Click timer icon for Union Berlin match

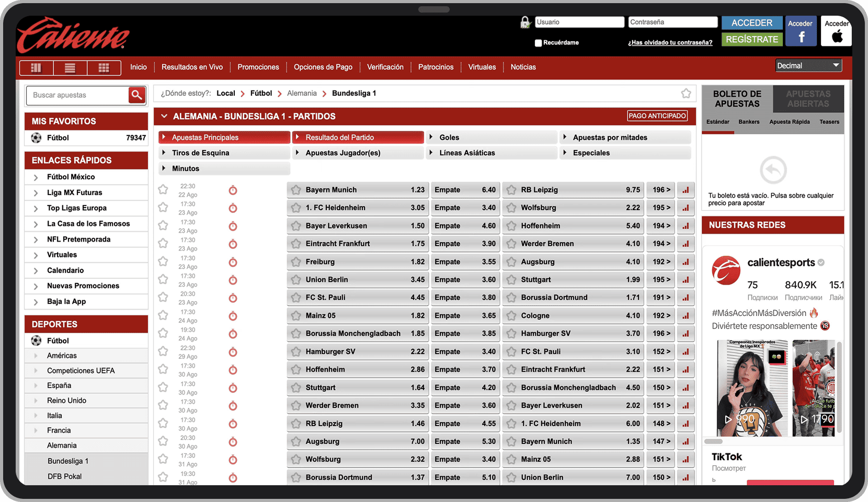tap(233, 280)
